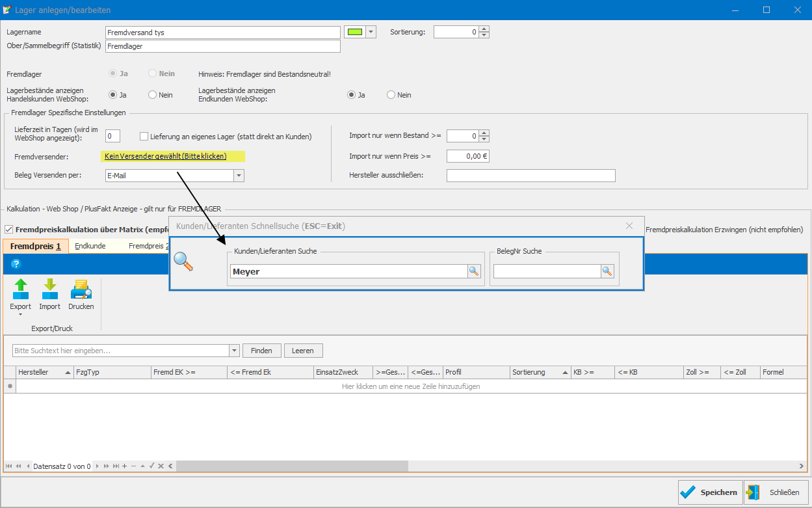
Task: Select Nein for Endkunden WebShop Lagerbestände
Action: click(x=391, y=95)
